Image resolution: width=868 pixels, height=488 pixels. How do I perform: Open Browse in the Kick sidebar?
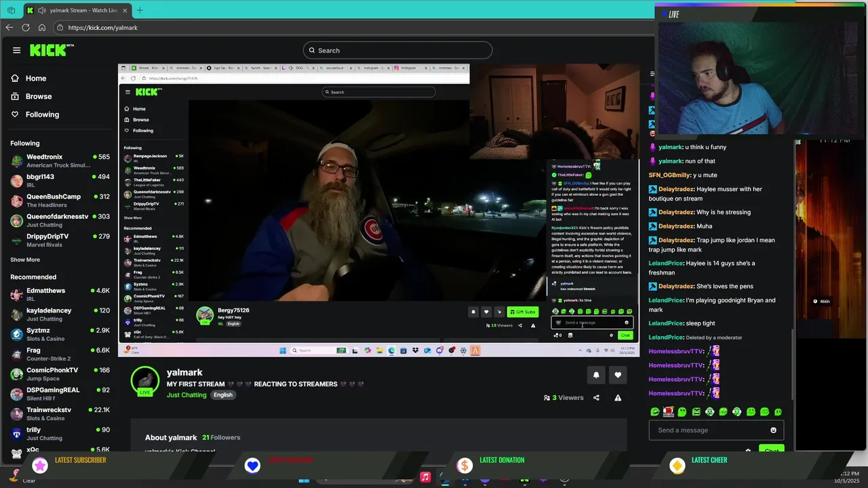point(39,96)
